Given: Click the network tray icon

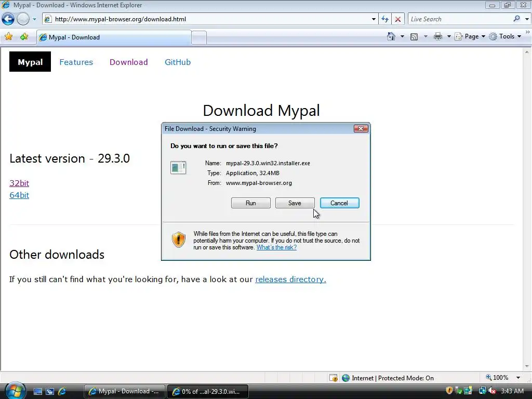Looking at the screenshot, I should coord(482,391).
